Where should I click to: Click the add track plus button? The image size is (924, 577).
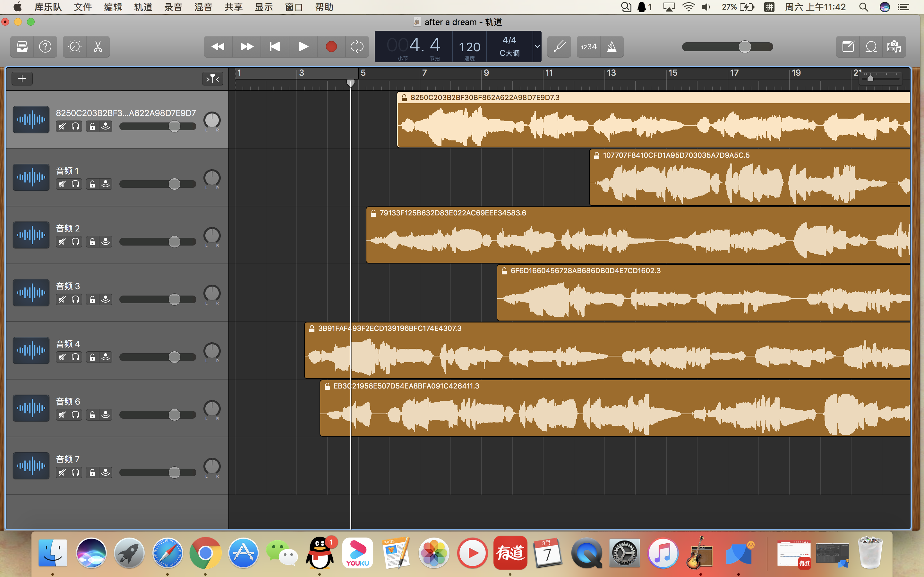tap(22, 79)
